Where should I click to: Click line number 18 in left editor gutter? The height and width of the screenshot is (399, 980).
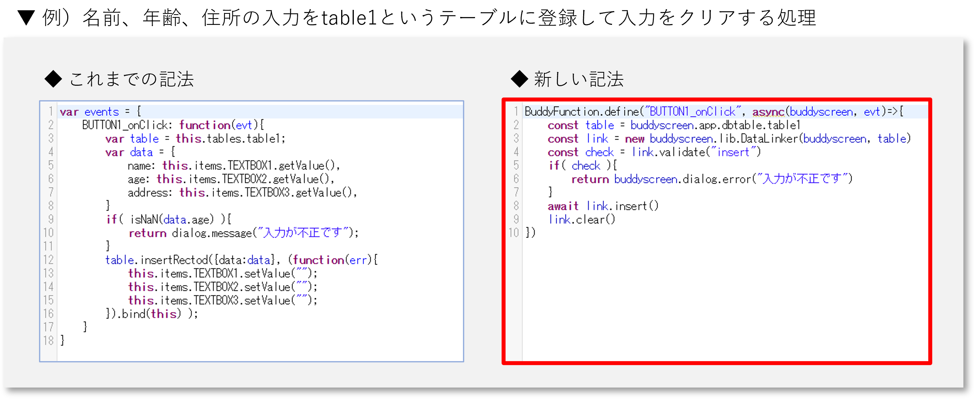[x=49, y=340]
